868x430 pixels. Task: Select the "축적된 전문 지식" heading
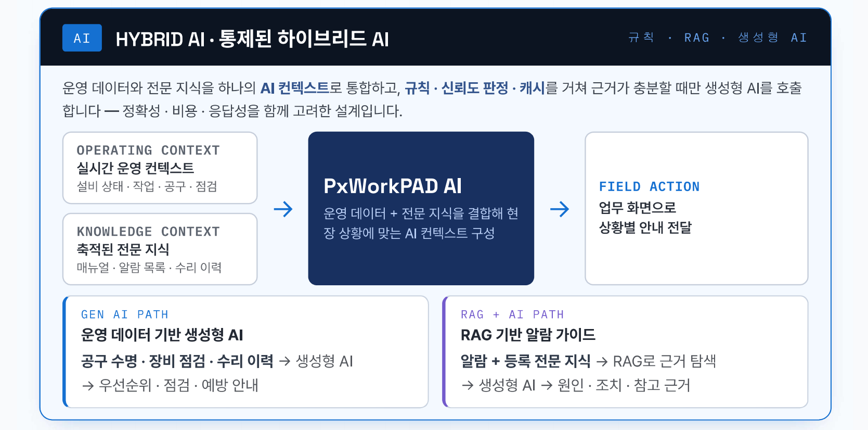(x=123, y=249)
